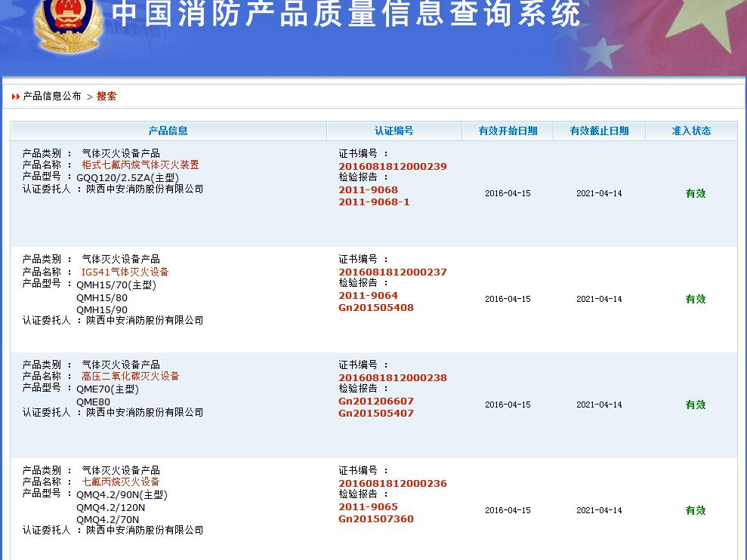Click the 有效截止日期 column header

pos(599,131)
